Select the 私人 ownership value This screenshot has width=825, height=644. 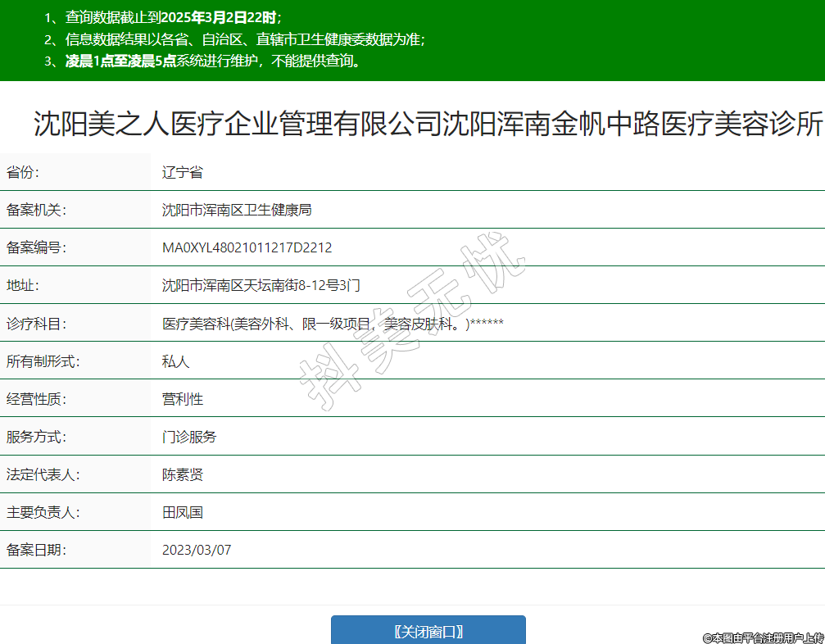pos(175,361)
